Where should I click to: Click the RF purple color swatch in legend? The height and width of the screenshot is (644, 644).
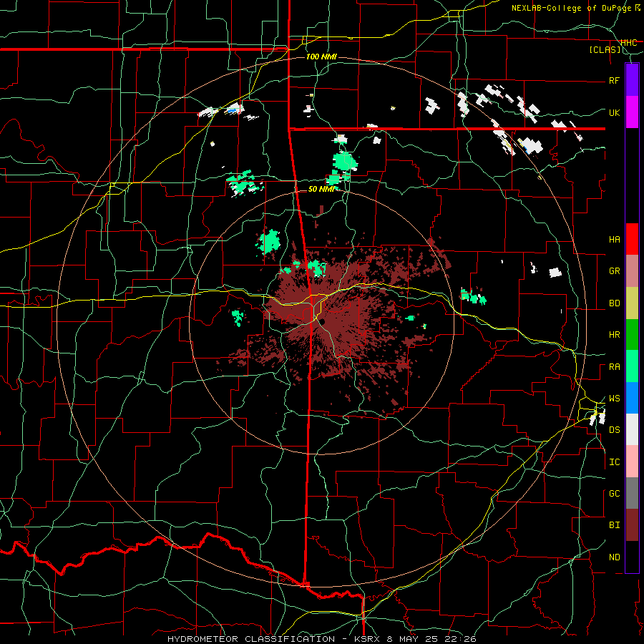[632, 80]
